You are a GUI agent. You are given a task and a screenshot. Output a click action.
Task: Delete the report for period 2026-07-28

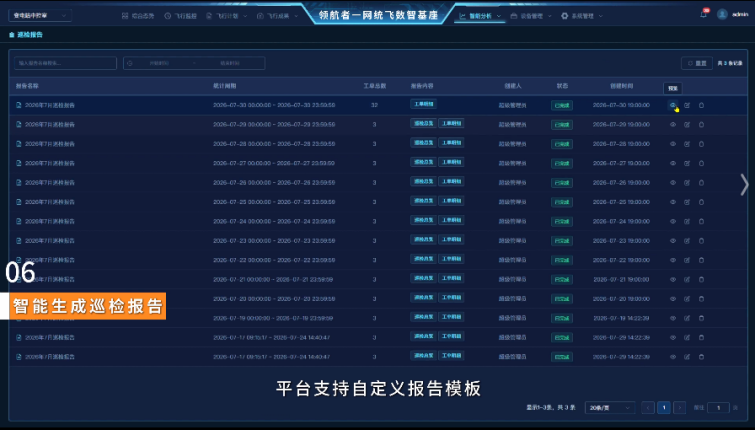[702, 144]
